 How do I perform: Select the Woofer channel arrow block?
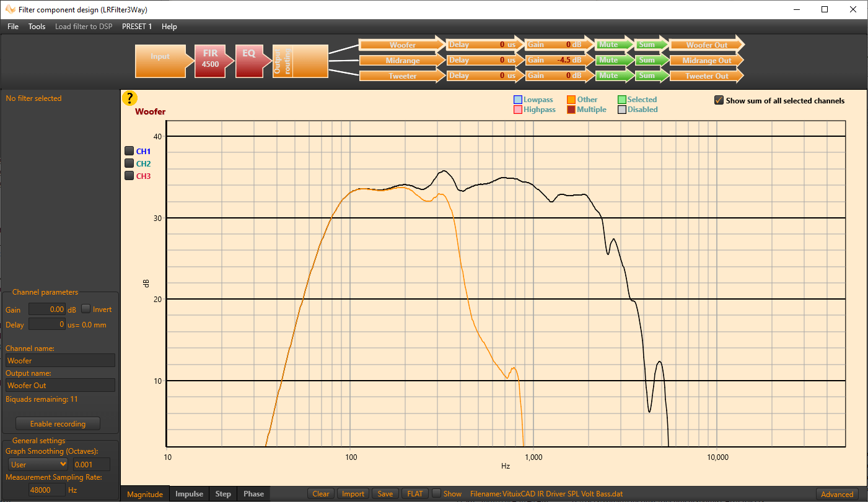(x=402, y=45)
